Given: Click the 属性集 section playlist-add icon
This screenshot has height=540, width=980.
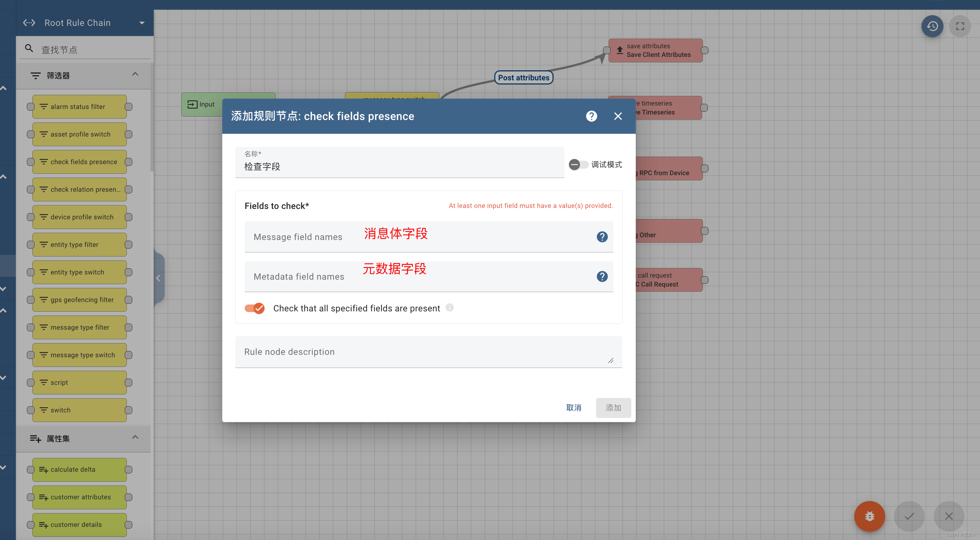Looking at the screenshot, I should click(x=35, y=439).
